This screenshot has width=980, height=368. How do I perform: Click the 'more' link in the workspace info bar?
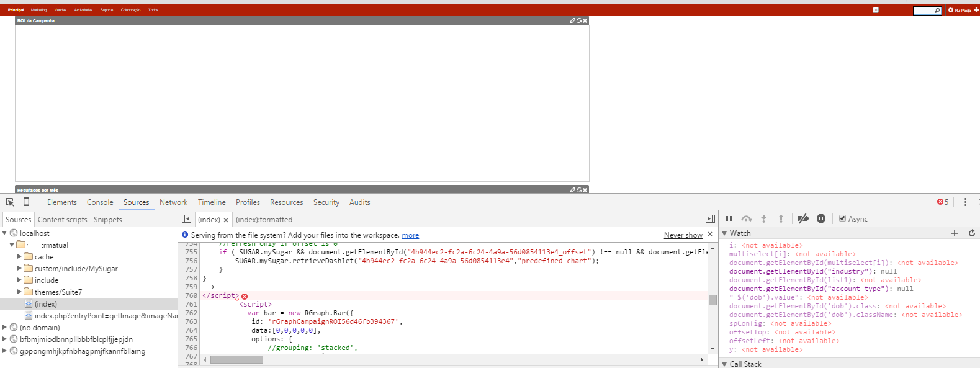[x=410, y=235]
